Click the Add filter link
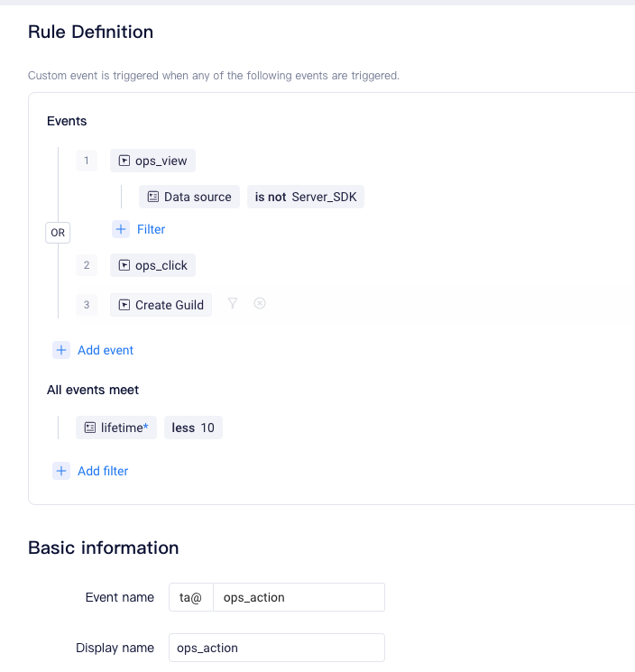The height and width of the screenshot is (672, 635). [103, 471]
